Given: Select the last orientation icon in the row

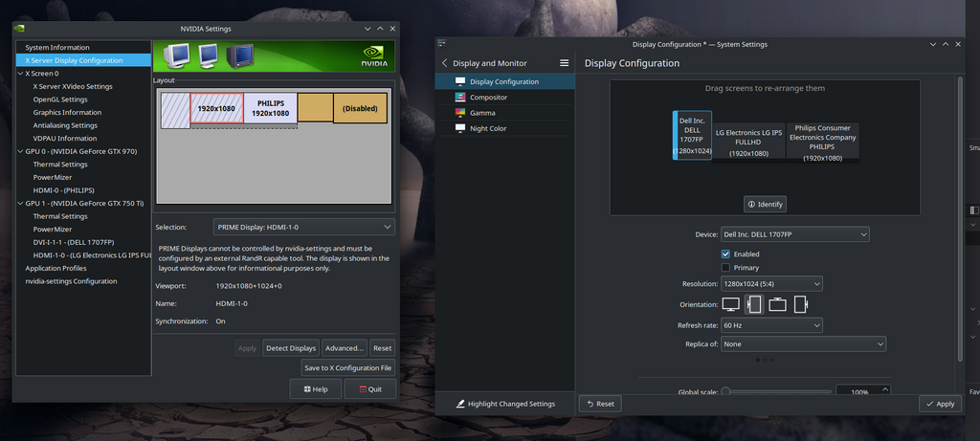Looking at the screenshot, I should [x=800, y=305].
